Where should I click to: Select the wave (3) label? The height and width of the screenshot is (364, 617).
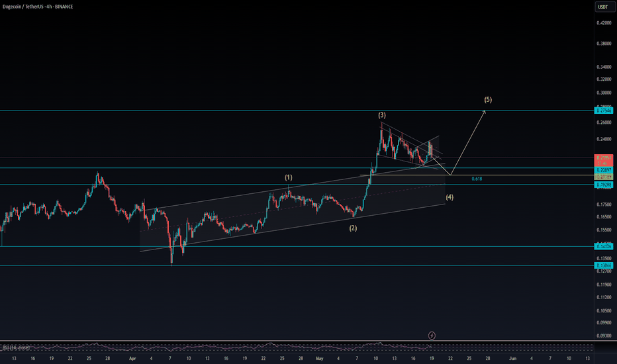tap(382, 115)
